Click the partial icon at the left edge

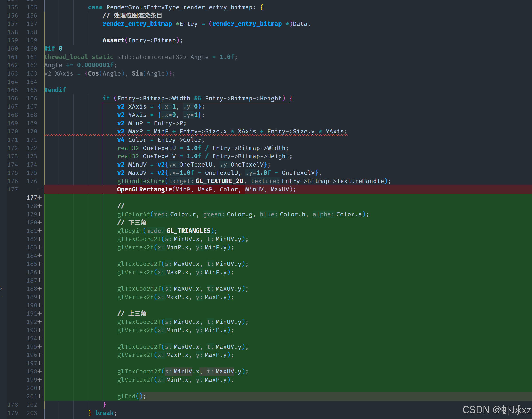pyautogui.click(x=1, y=289)
